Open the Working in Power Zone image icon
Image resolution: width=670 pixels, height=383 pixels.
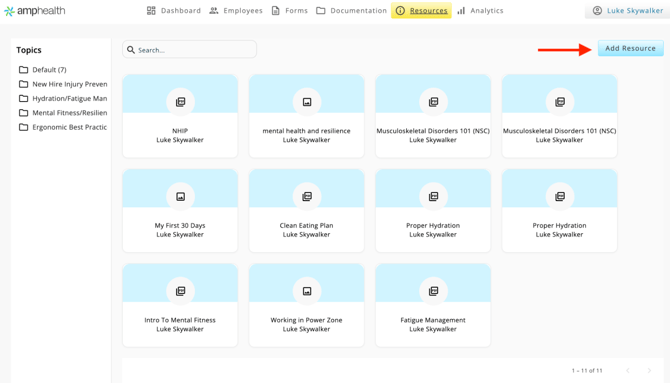pos(307,291)
